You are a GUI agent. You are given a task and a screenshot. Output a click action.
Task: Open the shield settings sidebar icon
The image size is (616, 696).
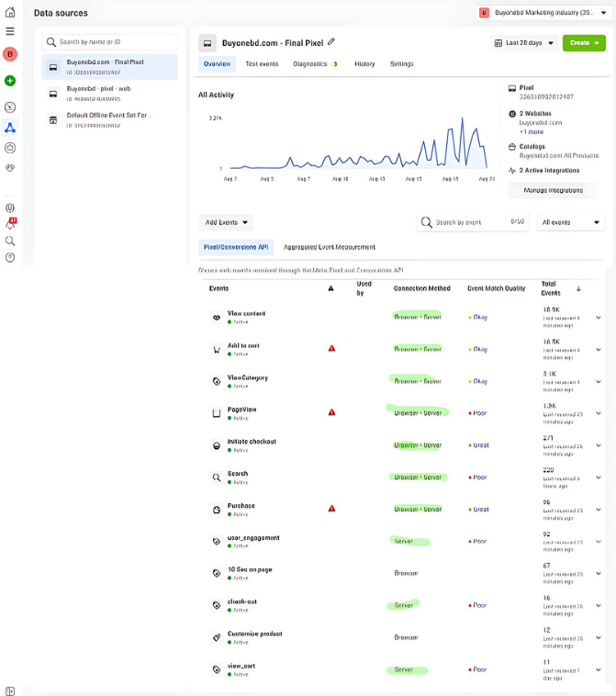pyautogui.click(x=10, y=208)
